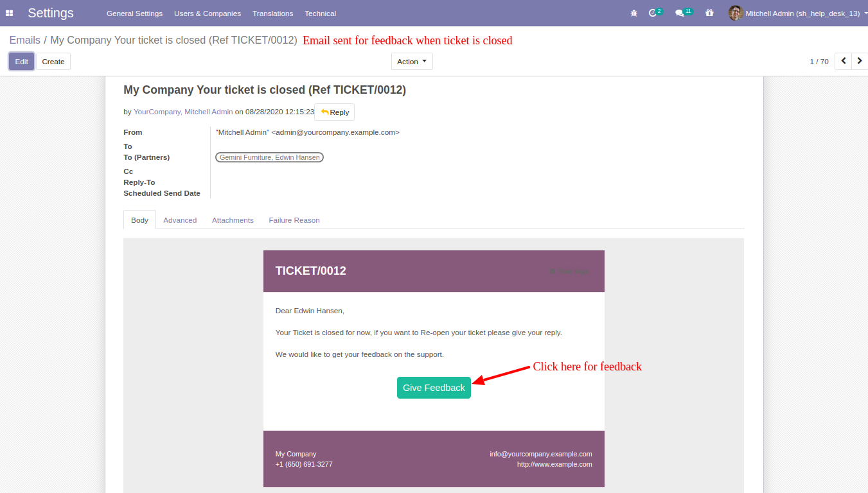Image resolution: width=868 pixels, height=493 pixels.
Task: Open the apps grid menu icon
Action: 9,13
